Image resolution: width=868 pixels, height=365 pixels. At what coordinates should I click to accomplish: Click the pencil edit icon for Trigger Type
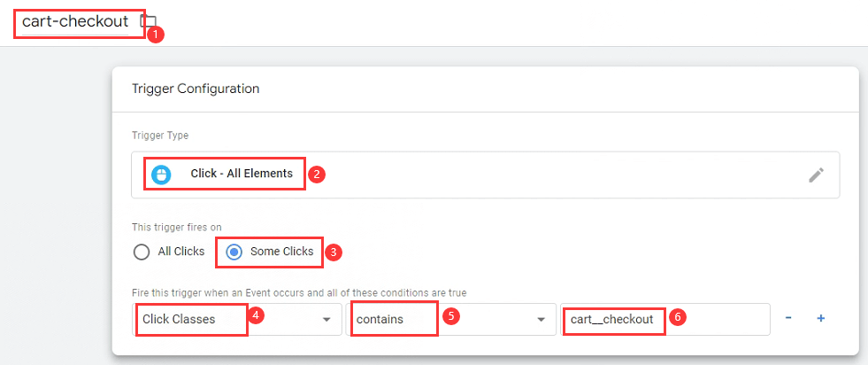(x=816, y=175)
